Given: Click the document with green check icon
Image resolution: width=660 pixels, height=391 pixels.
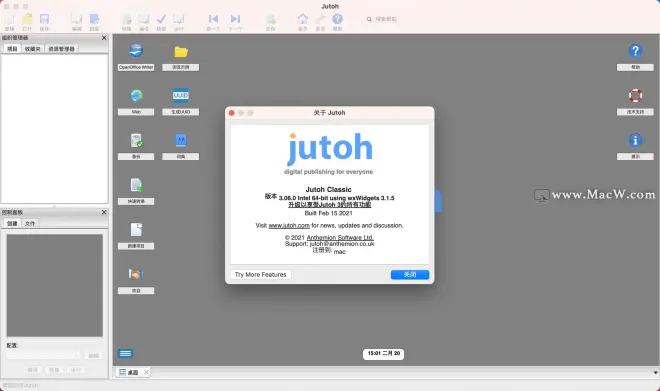Looking at the screenshot, I should point(136,141).
